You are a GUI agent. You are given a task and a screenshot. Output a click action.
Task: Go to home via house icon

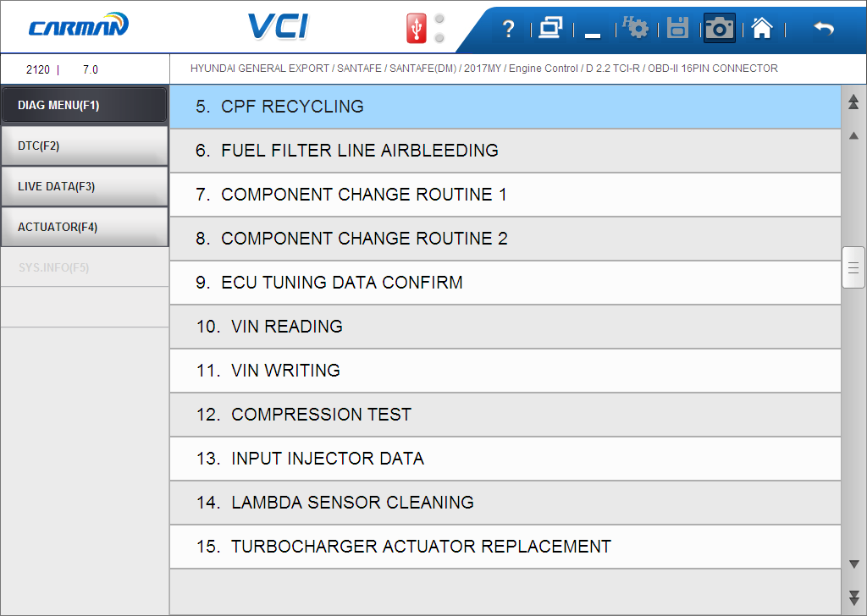pos(762,28)
